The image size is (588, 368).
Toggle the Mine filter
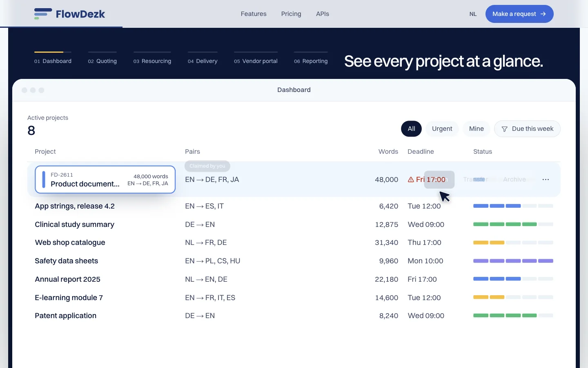477,129
